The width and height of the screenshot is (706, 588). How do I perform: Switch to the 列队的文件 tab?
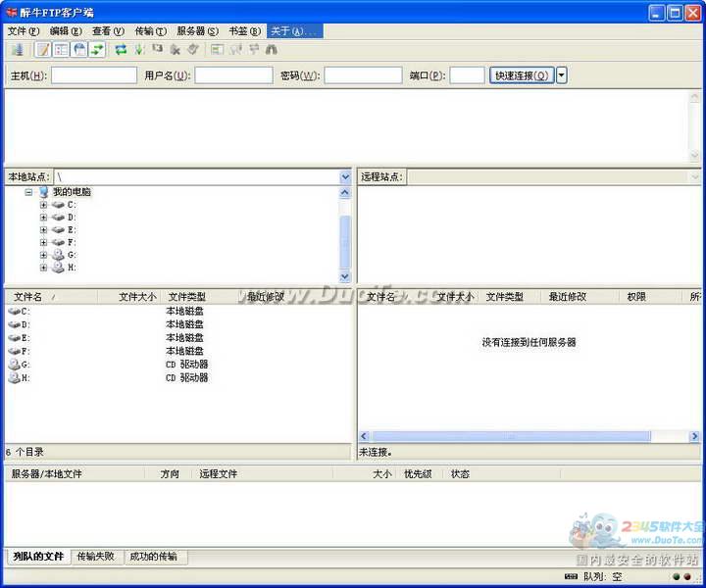tap(38, 557)
